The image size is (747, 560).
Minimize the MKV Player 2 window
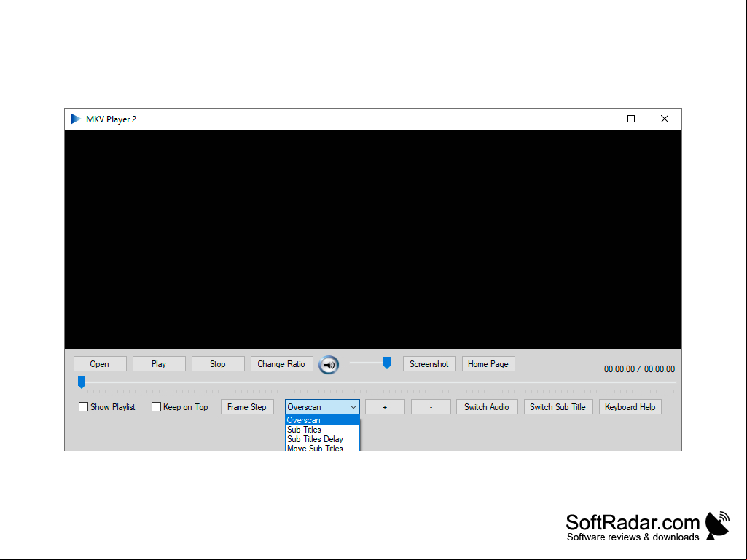[598, 119]
